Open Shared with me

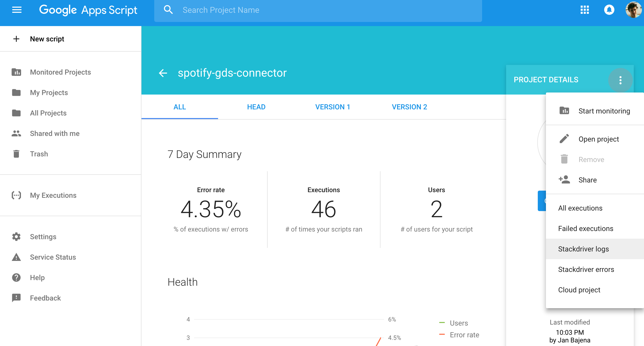point(70,133)
